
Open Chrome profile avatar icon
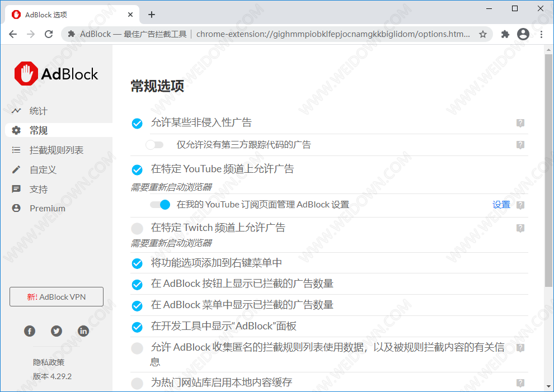click(523, 34)
